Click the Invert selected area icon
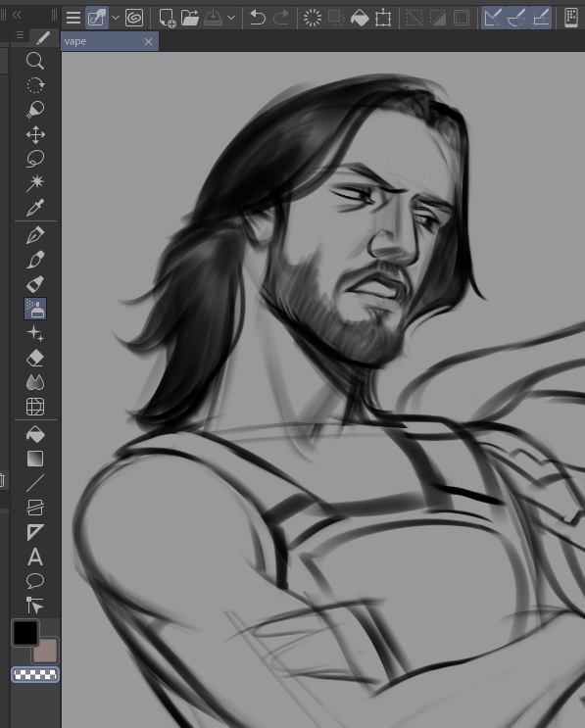The image size is (585, 728). click(438, 18)
